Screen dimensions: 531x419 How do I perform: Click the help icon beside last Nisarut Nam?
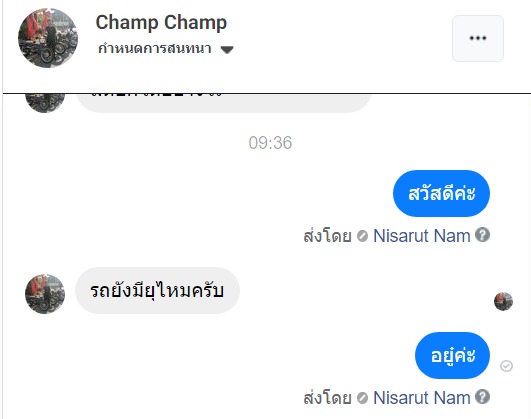[482, 397]
